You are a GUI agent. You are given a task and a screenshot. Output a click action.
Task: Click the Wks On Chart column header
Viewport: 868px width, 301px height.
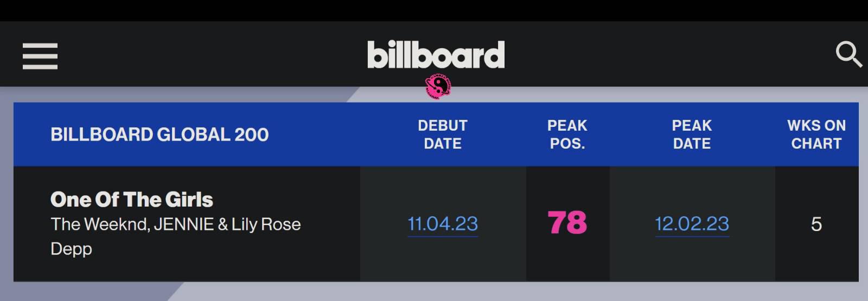(816, 135)
